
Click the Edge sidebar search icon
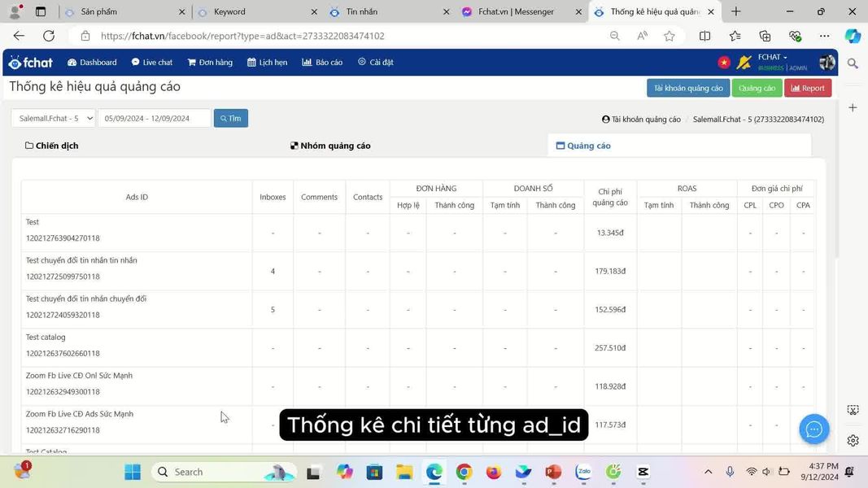[x=853, y=63]
